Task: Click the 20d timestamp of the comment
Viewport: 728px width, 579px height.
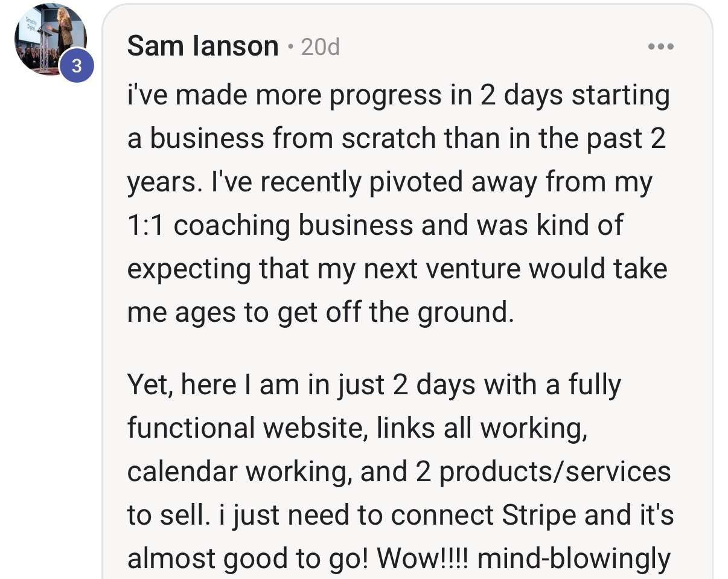Action: tap(320, 46)
